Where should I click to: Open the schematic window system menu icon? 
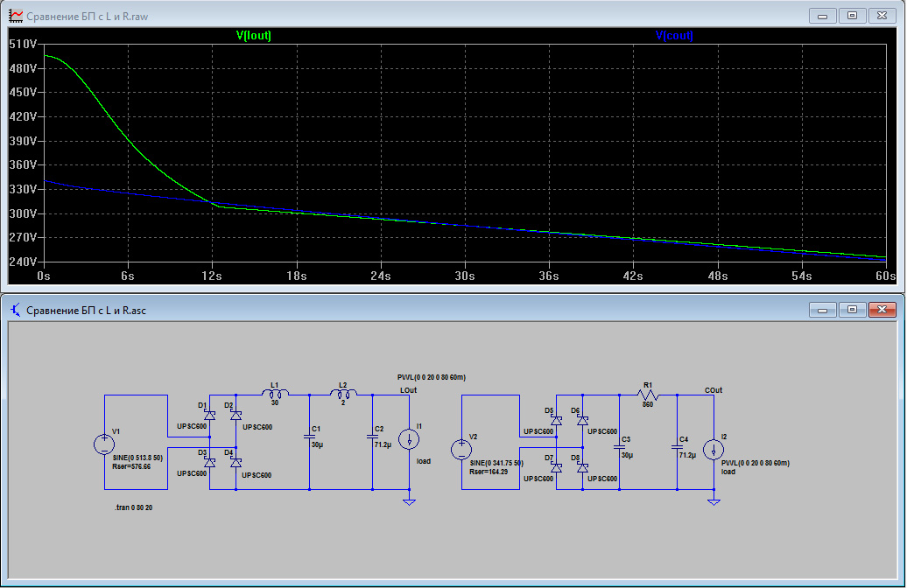(x=15, y=310)
